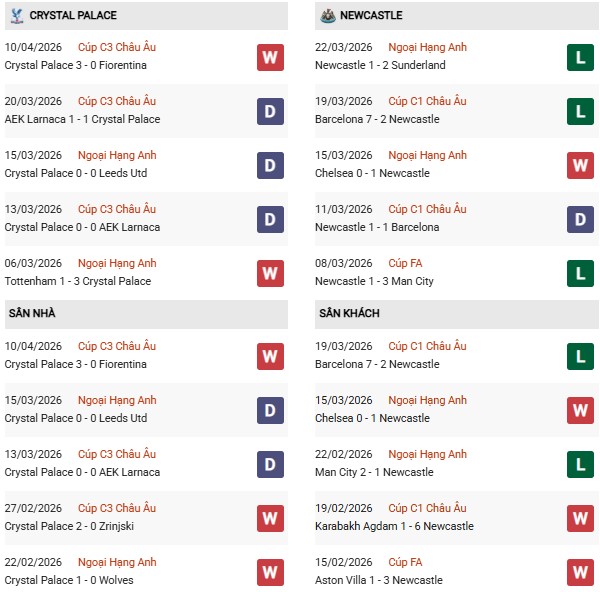Click W badge for Crystal Palace 3-0 Fiorentina in top list
The height and width of the screenshot is (592, 600).
[x=270, y=57]
